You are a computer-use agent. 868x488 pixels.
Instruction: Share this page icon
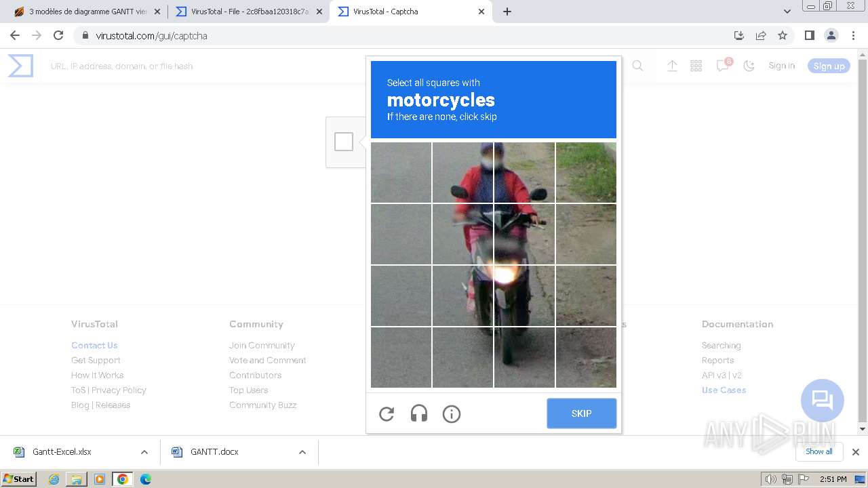[x=761, y=35]
